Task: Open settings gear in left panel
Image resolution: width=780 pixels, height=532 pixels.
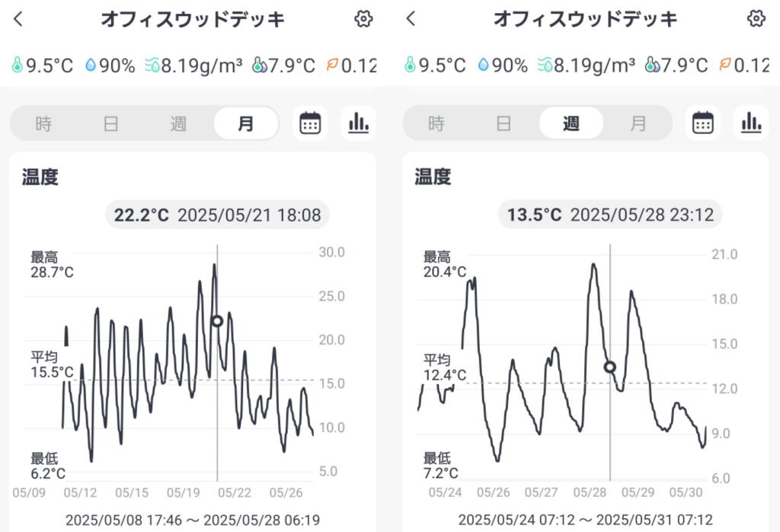Action: 363,19
